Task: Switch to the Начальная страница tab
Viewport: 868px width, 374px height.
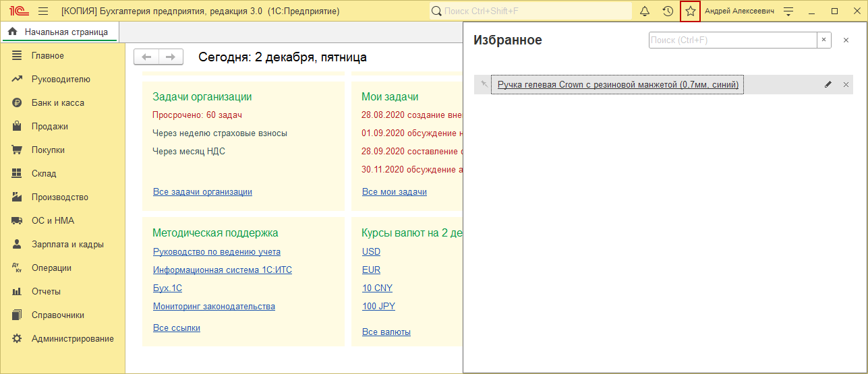Action: tap(59, 32)
